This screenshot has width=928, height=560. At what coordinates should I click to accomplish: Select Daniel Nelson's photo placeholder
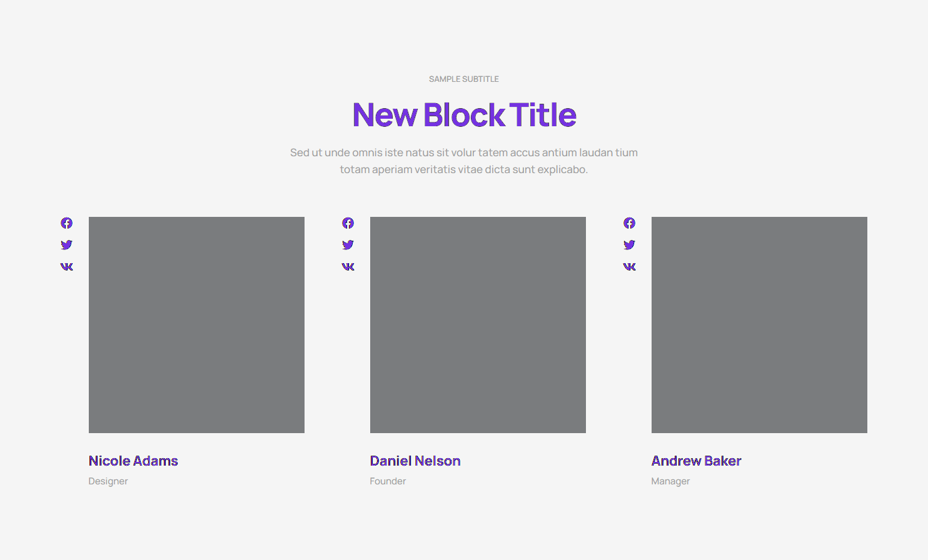[x=478, y=325]
